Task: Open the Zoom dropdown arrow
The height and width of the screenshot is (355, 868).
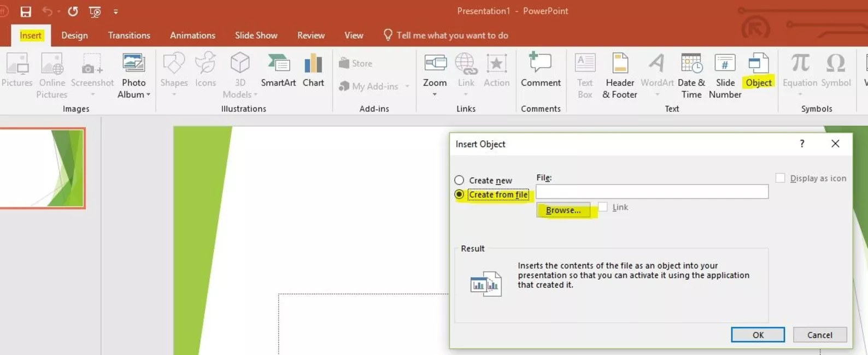Action: [x=435, y=94]
